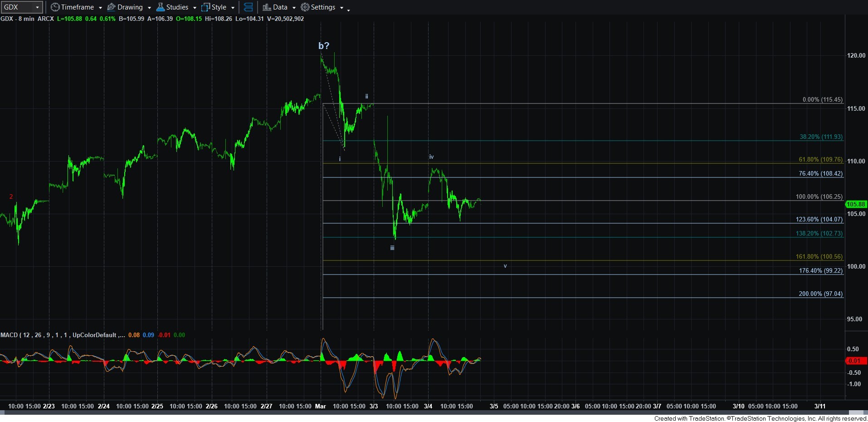Select the 161.80% Fibonacci level label

819,256
